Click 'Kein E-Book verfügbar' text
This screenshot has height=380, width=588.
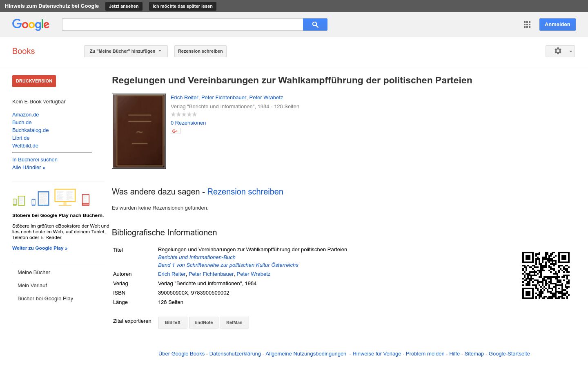pyautogui.click(x=39, y=102)
